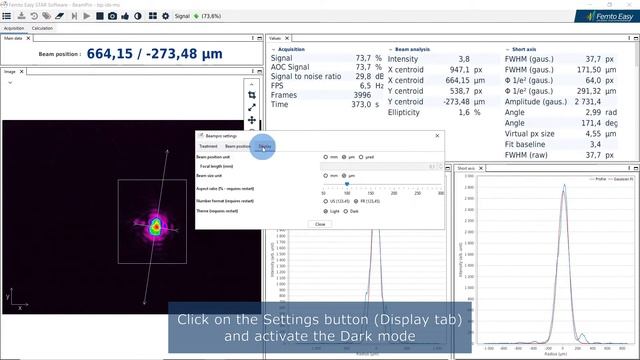Set beam position unit to µm
This screenshot has height=360, width=640.
point(344,157)
